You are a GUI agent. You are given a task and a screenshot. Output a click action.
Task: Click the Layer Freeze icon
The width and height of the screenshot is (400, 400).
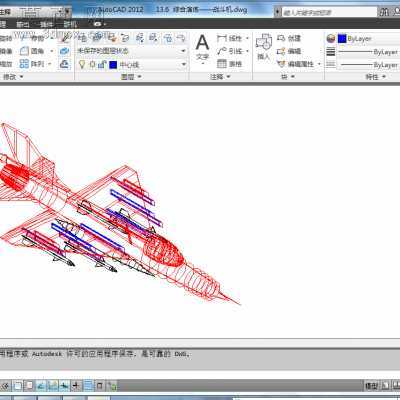[168, 38]
